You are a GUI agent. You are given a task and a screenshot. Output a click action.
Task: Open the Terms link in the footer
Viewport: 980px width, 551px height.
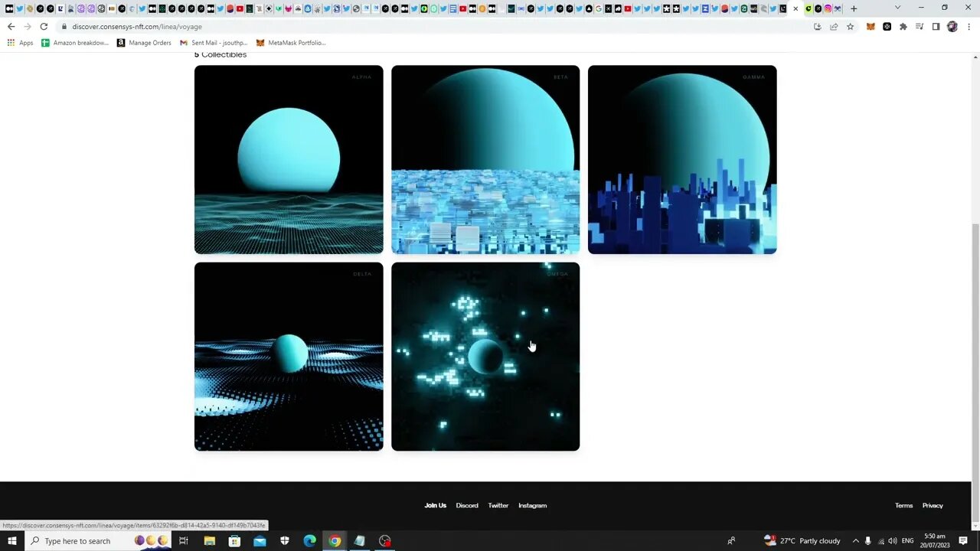904,505
